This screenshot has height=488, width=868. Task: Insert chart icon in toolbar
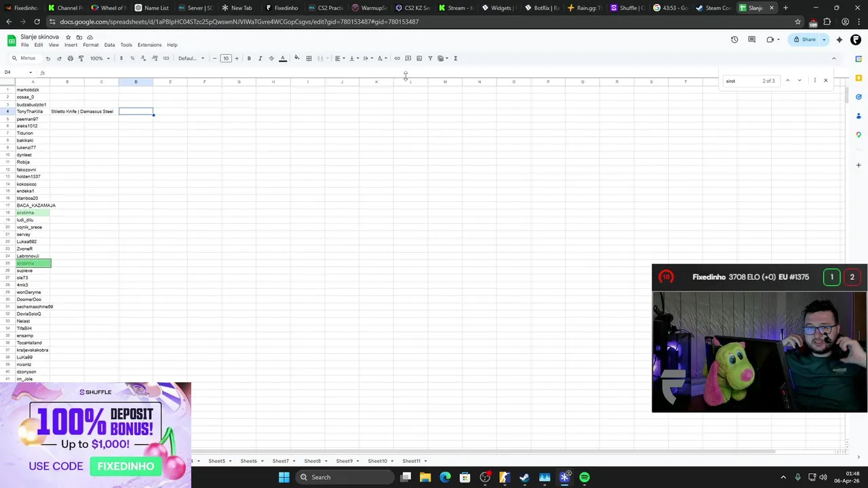(x=419, y=58)
